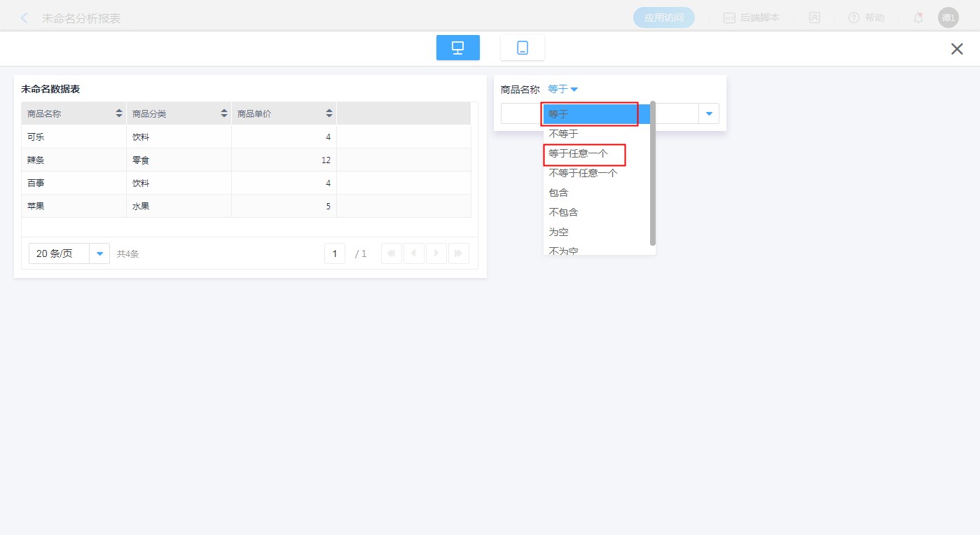Open 后端脚本 link
980x535 pixels.
point(752,18)
